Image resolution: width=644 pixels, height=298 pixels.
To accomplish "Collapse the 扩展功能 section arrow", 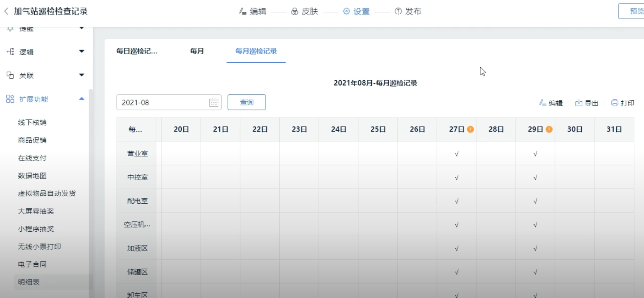I will (x=82, y=99).
